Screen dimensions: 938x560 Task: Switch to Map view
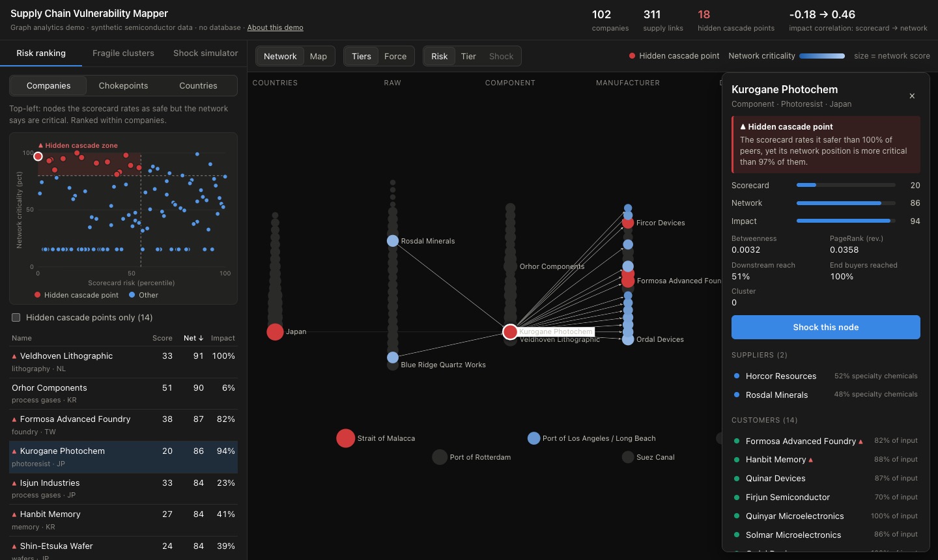319,56
